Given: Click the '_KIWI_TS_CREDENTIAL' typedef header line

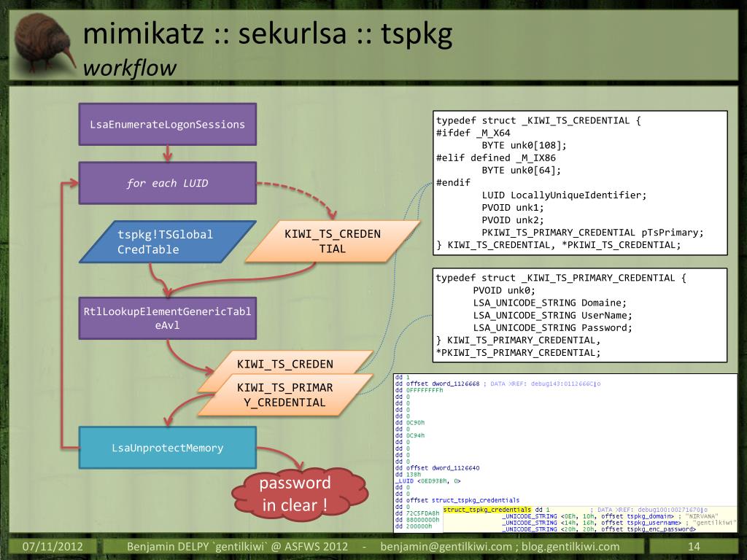Looking at the screenshot, I should point(538,120).
